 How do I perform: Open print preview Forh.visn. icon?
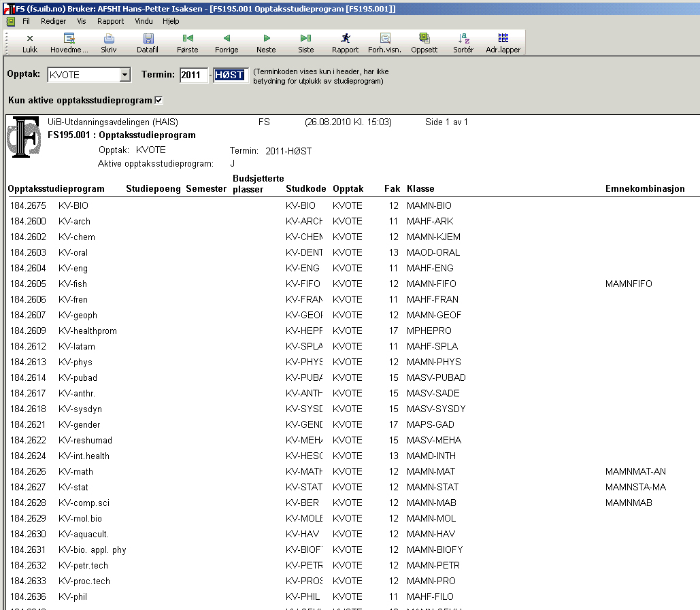tap(385, 43)
